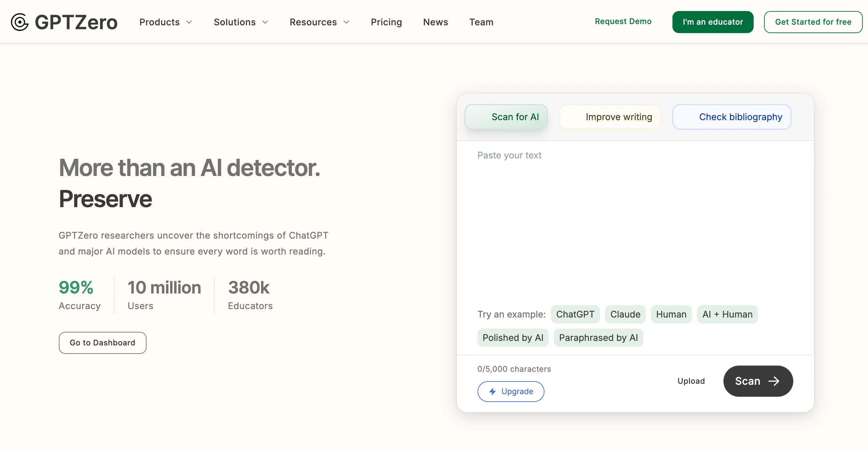868x450 pixels.
Task: Start the Scan
Action: click(758, 381)
